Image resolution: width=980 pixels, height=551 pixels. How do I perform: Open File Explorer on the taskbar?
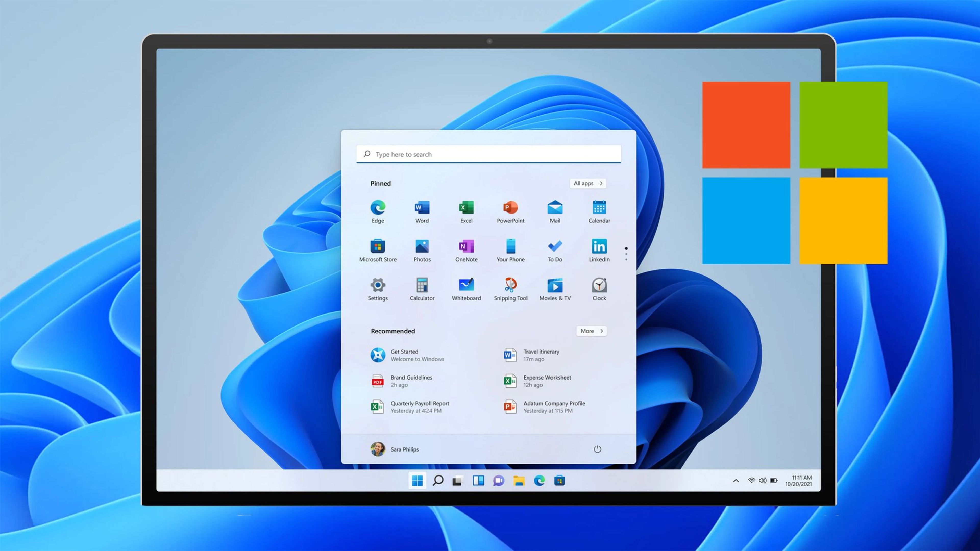click(519, 481)
